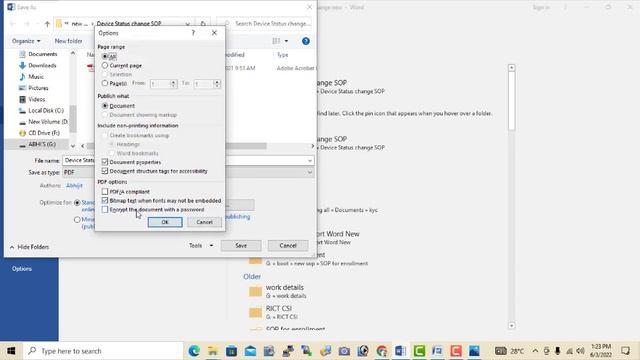Open the RICT CSI folder in Word
Viewport: 640px width, 360px height.
click(279, 312)
